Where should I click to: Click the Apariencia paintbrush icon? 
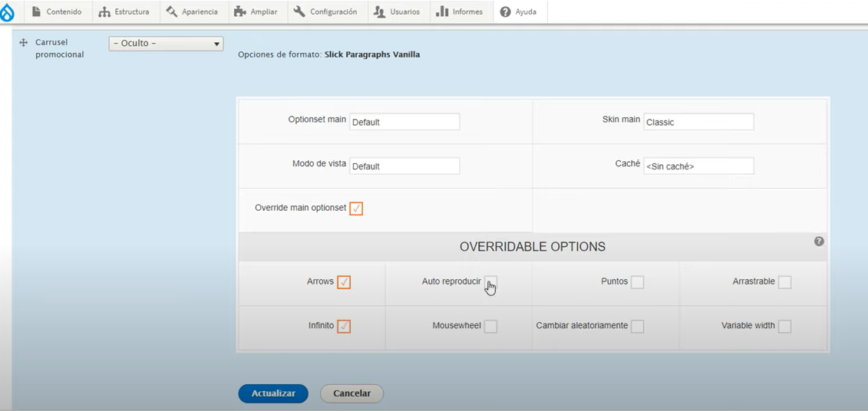pos(172,12)
